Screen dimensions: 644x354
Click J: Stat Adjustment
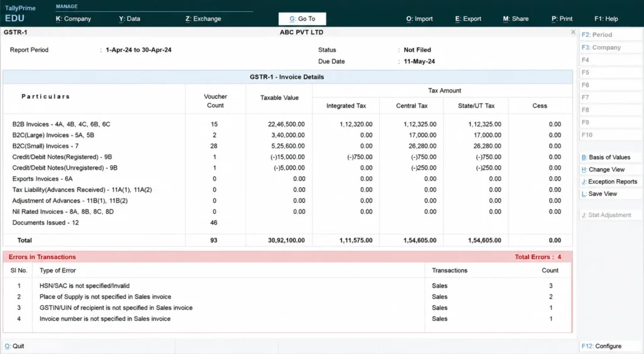tap(610, 215)
